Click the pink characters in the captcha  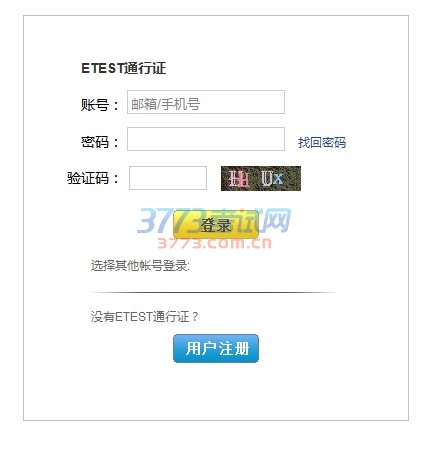[x=239, y=178]
